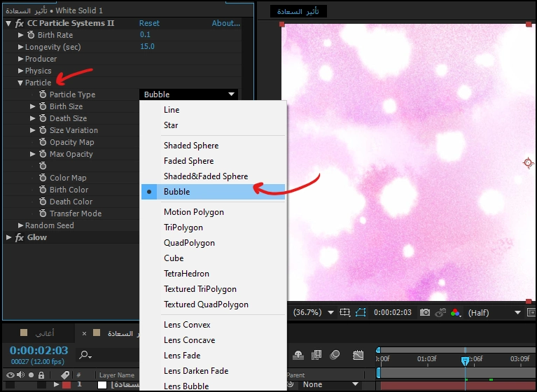The height and width of the screenshot is (392, 537).
Task: Toggle the Birth Size stopwatch
Action: (x=43, y=106)
